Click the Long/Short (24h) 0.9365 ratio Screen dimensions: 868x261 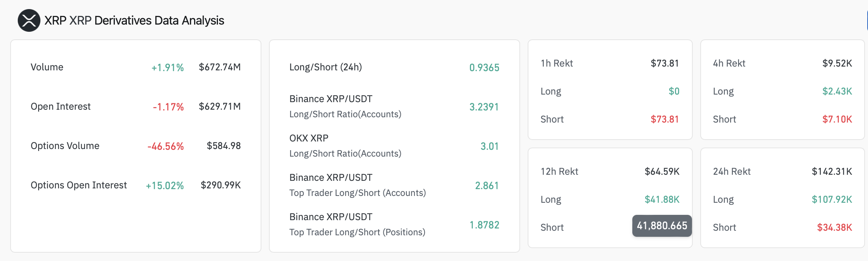tap(484, 67)
